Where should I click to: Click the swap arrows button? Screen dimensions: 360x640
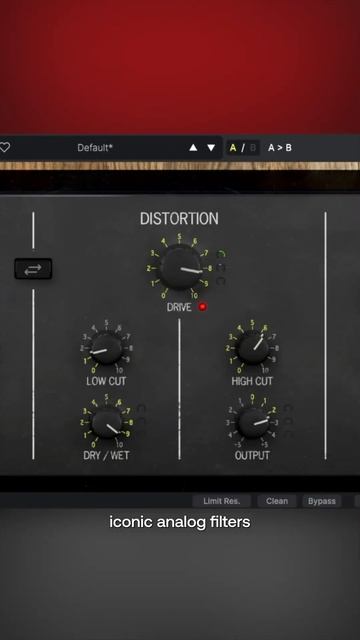pos(33,269)
